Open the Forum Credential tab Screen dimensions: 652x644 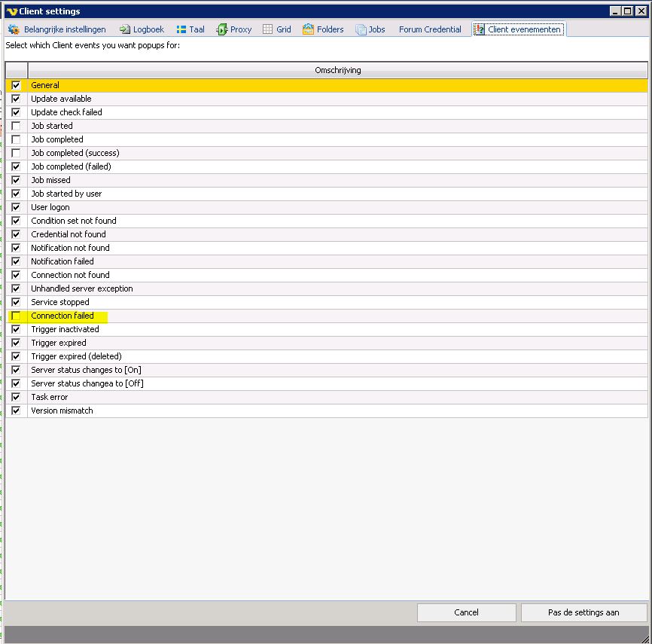tap(430, 29)
